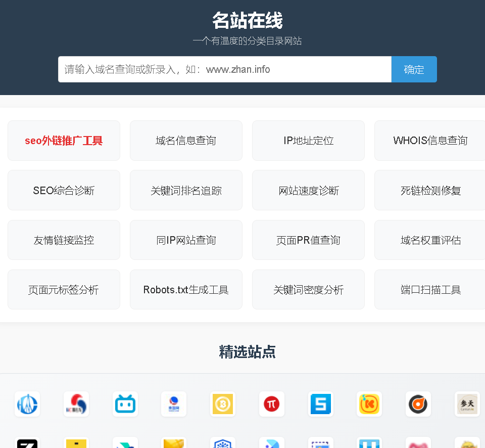Image resolution: width=485 pixels, height=448 pixels.
Task: Select 关键词排名追踪 tool card
Action: (186, 191)
